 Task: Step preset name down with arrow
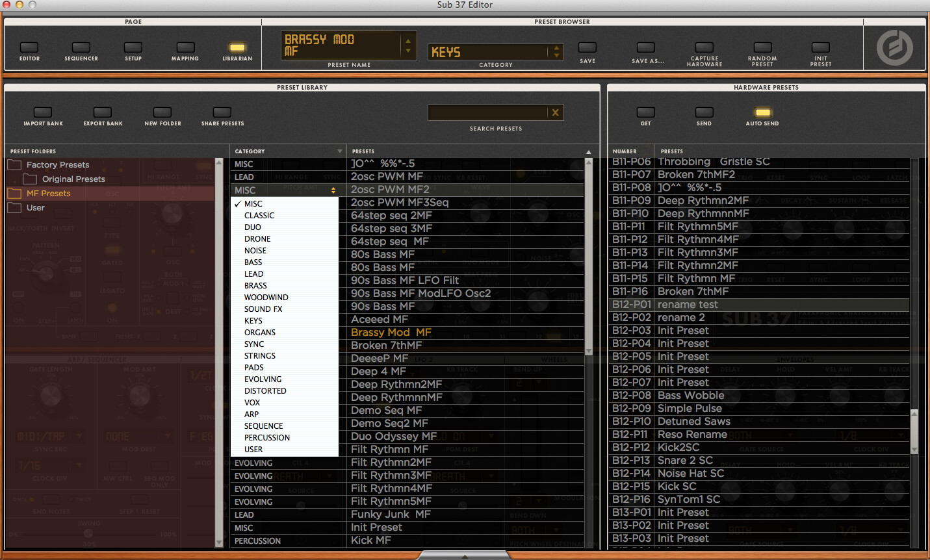[x=408, y=51]
